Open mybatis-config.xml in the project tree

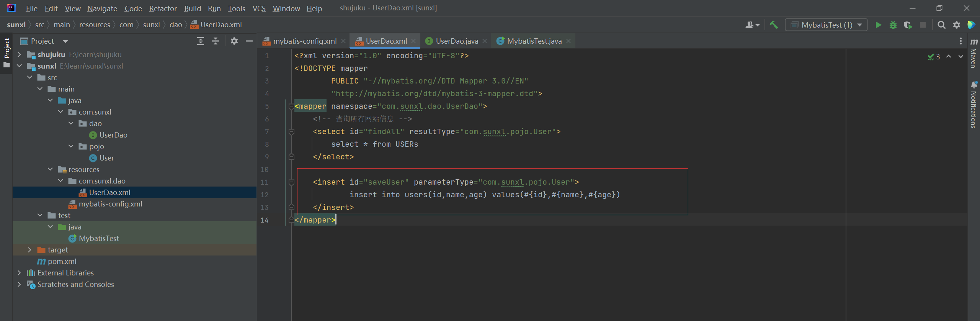coord(110,204)
